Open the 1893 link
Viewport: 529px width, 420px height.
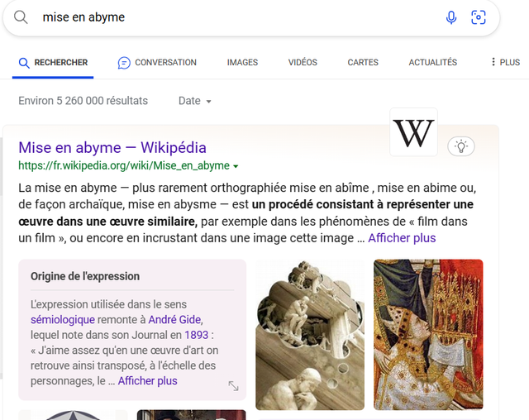(197, 335)
